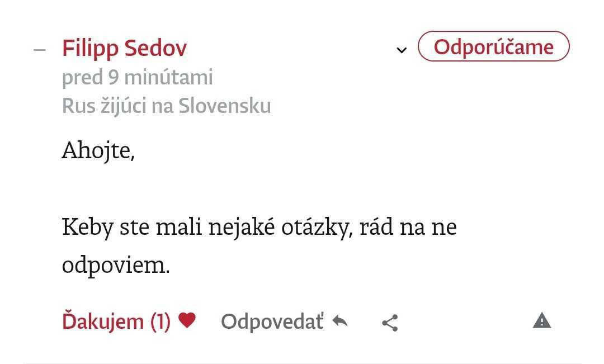Click the divider line below the comment

click(x=302, y=363)
